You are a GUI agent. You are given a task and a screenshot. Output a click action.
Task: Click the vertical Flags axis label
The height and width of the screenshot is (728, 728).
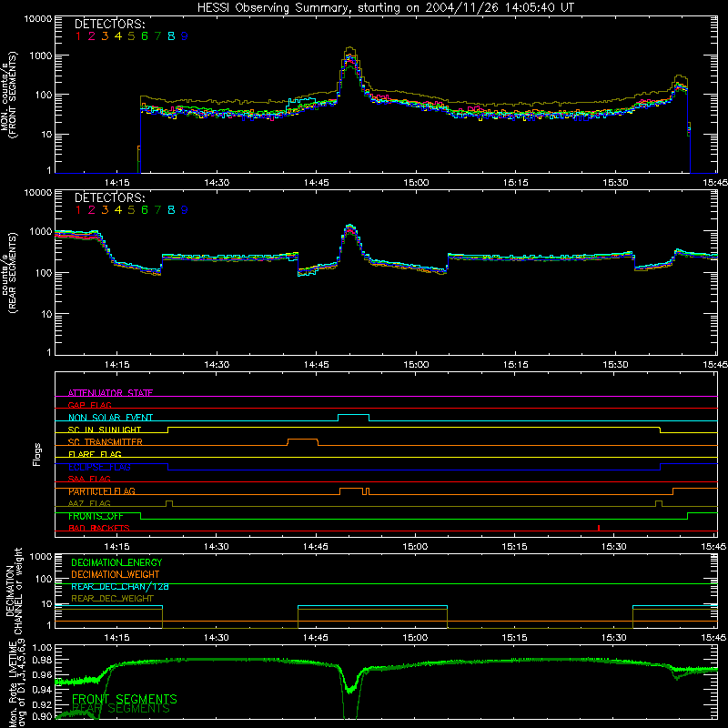click(37, 454)
